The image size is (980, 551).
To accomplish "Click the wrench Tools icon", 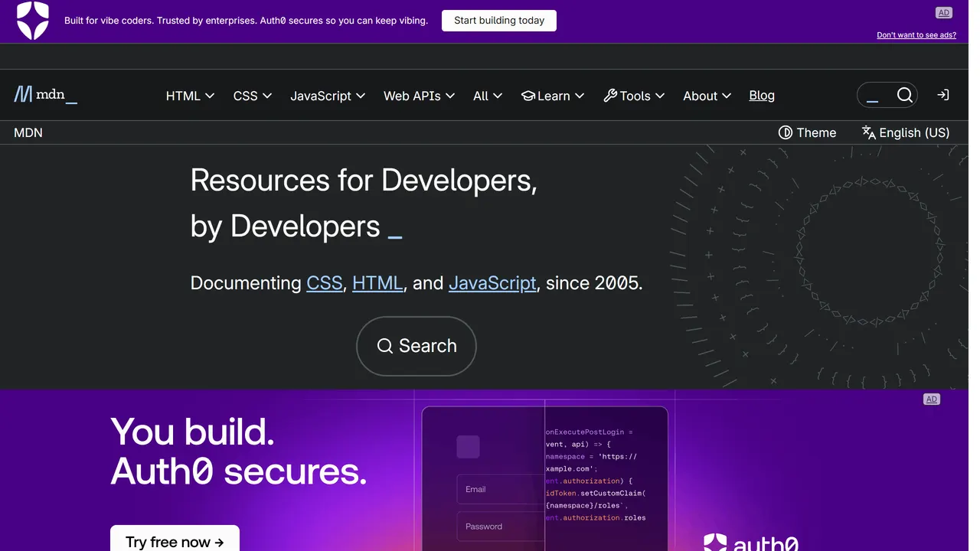I will [x=610, y=96].
